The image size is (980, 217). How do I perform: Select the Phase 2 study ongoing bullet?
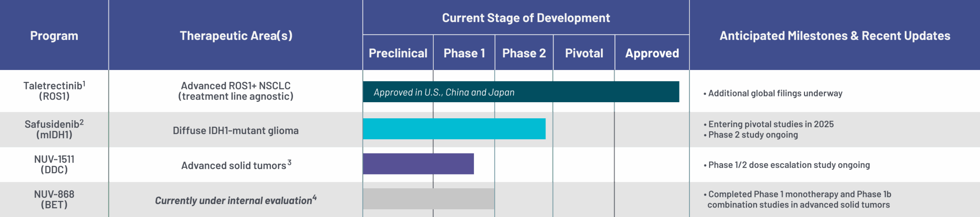click(753, 135)
